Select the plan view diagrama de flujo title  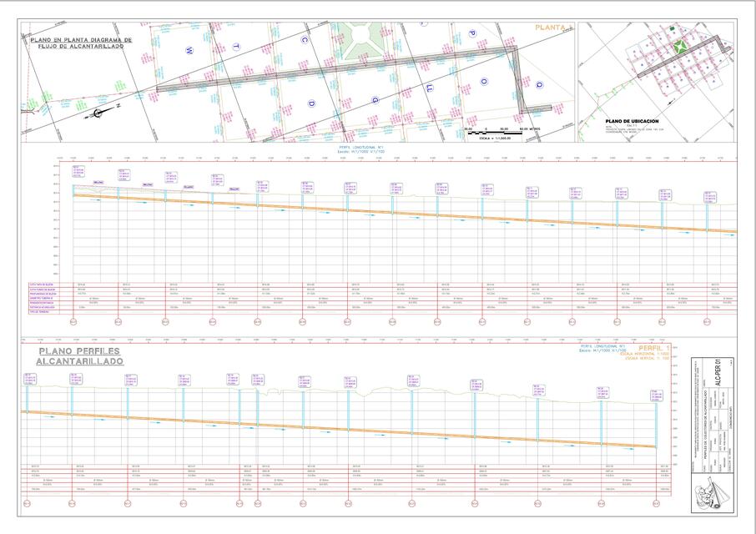[x=81, y=43]
